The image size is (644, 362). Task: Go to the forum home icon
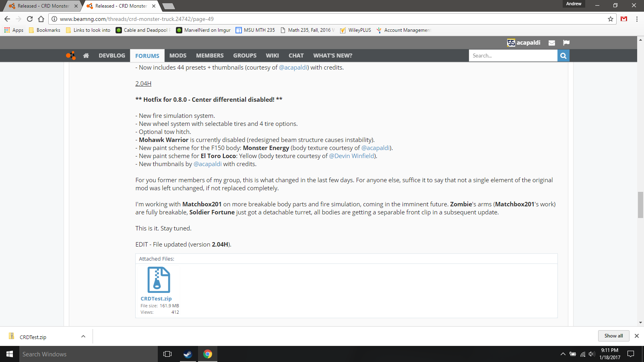(86, 56)
